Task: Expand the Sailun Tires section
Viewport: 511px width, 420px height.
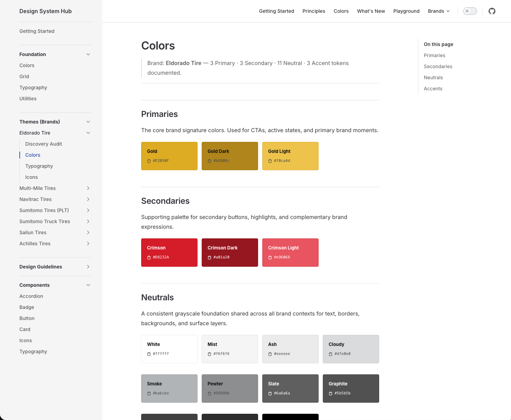Action: coord(88,232)
